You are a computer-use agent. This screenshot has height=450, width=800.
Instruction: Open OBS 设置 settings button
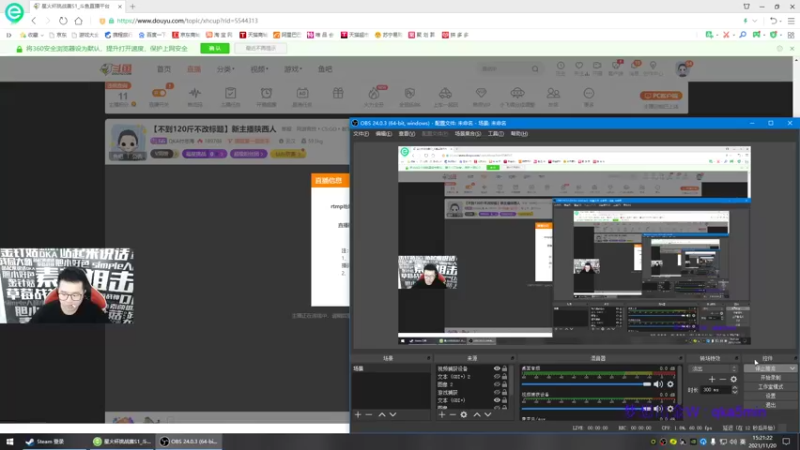pos(770,396)
